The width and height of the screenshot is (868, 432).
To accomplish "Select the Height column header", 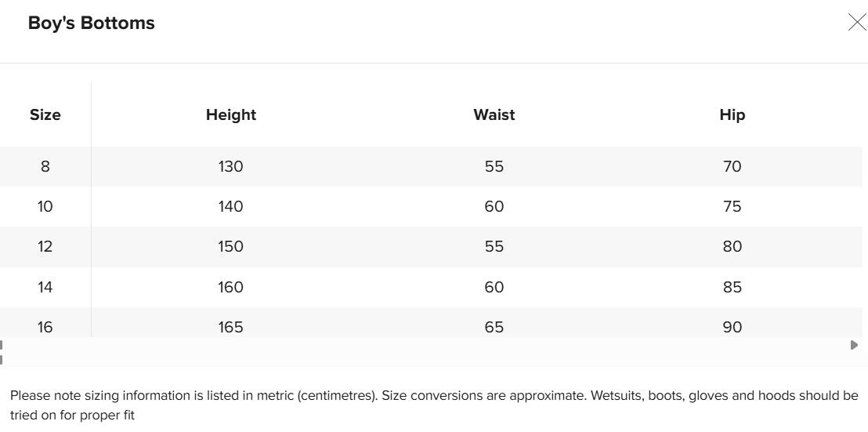I will point(231,114).
